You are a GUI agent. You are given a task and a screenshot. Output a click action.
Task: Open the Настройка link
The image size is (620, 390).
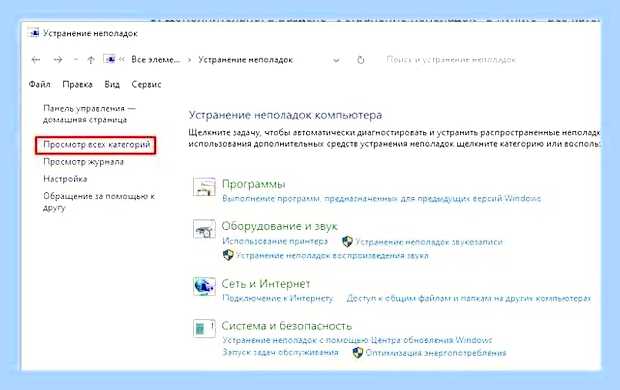(x=65, y=179)
